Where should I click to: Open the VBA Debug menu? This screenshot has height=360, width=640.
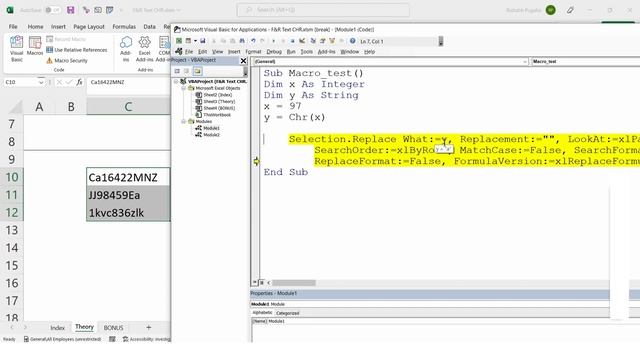(x=274, y=52)
